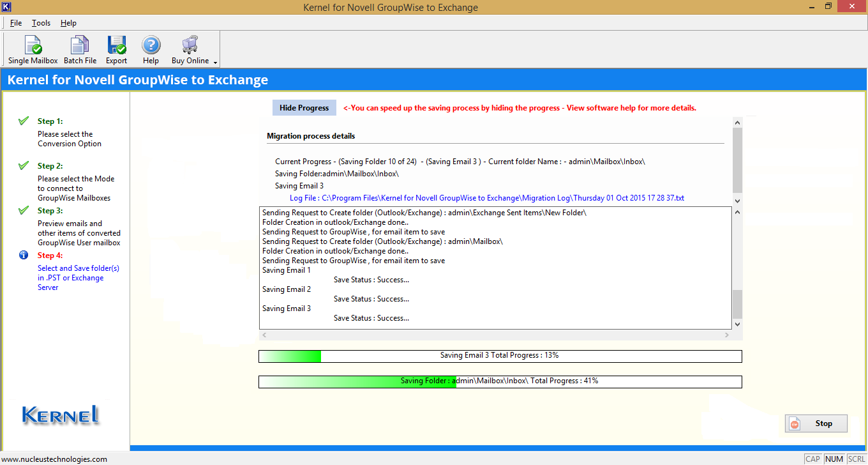868x465 pixels.
Task: Click the Exchange Sent Items\New Folder log line
Action: click(x=424, y=213)
